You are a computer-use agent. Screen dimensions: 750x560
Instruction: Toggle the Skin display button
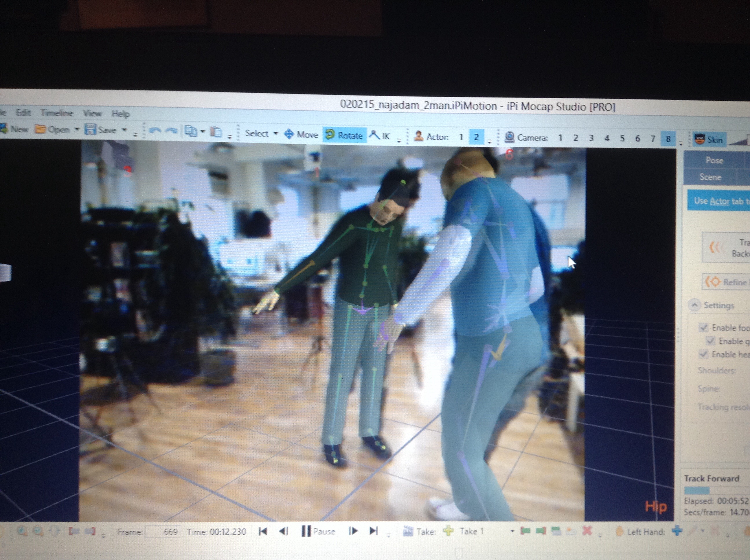pos(709,139)
